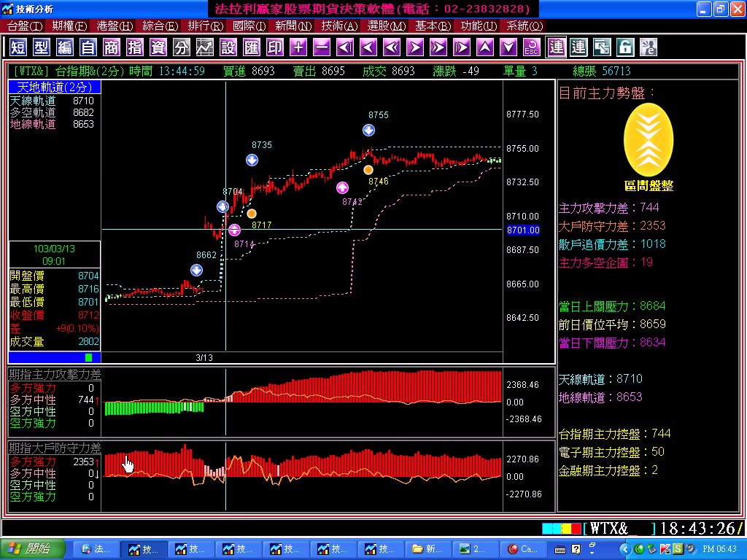Click the 當日上關壓力：8684 text
747x560 pixels.
612,306
